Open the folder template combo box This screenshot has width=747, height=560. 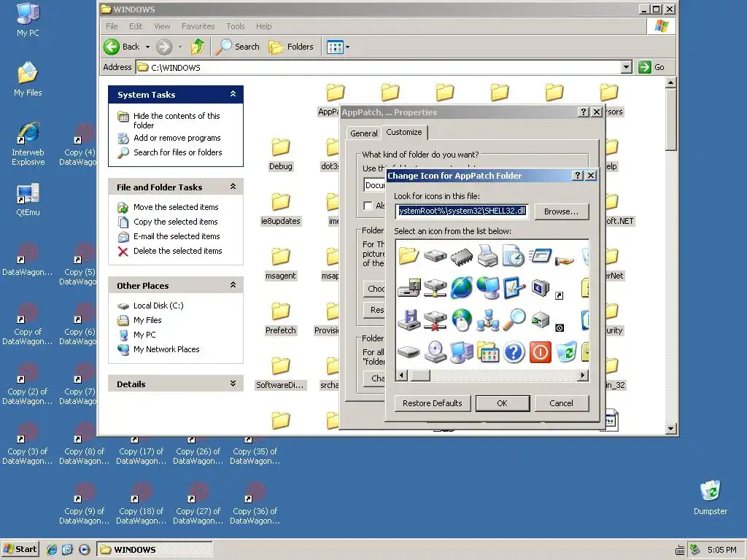point(375,184)
